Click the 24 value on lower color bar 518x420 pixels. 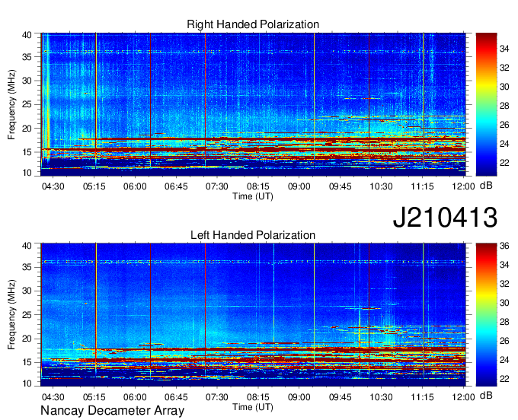tap(504, 360)
